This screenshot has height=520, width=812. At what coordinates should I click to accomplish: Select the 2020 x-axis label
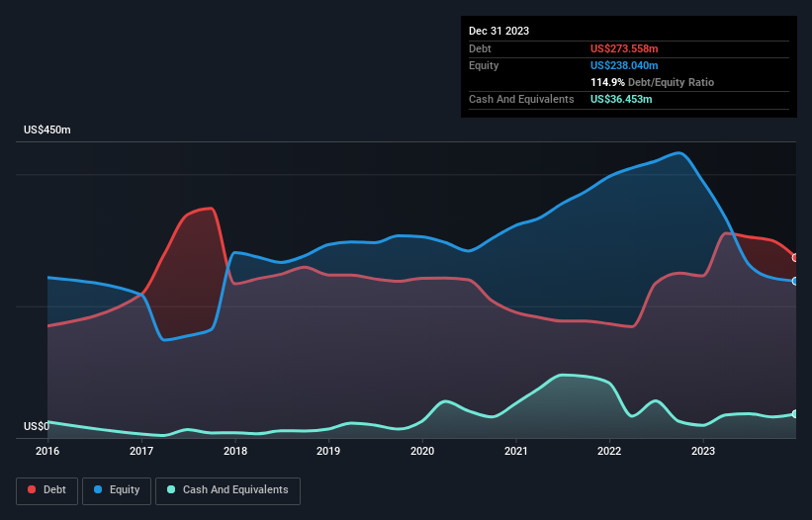pos(422,451)
